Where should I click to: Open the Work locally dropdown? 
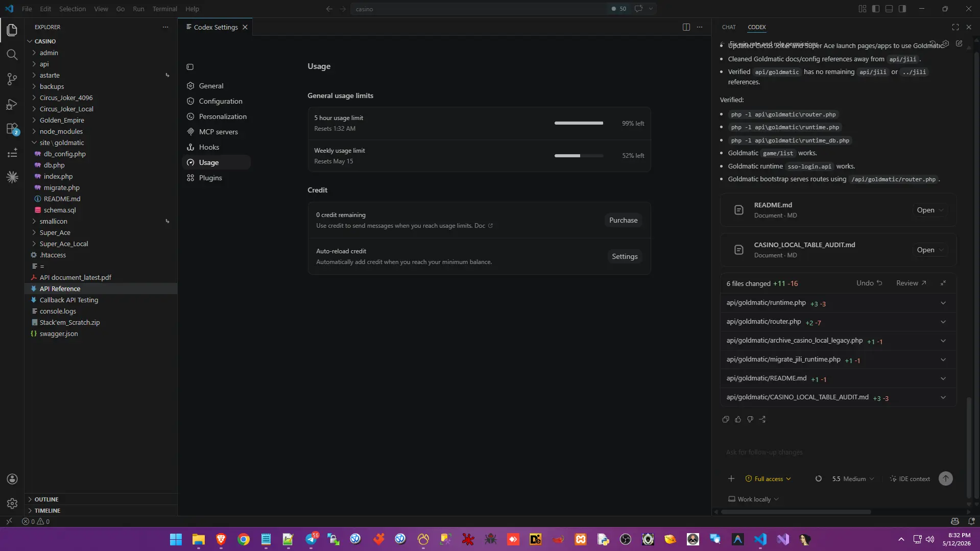(x=753, y=499)
